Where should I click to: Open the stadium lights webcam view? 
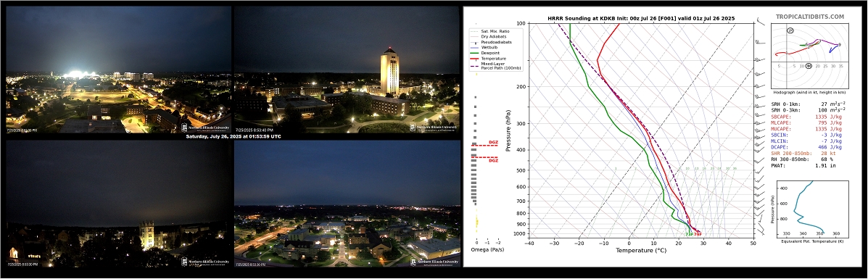tap(118, 70)
